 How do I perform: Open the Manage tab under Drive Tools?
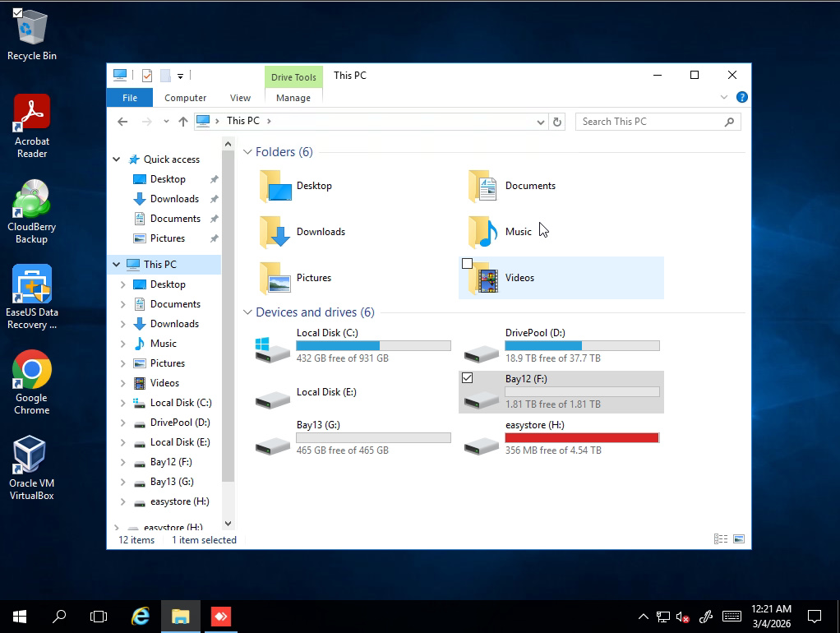pyautogui.click(x=293, y=98)
